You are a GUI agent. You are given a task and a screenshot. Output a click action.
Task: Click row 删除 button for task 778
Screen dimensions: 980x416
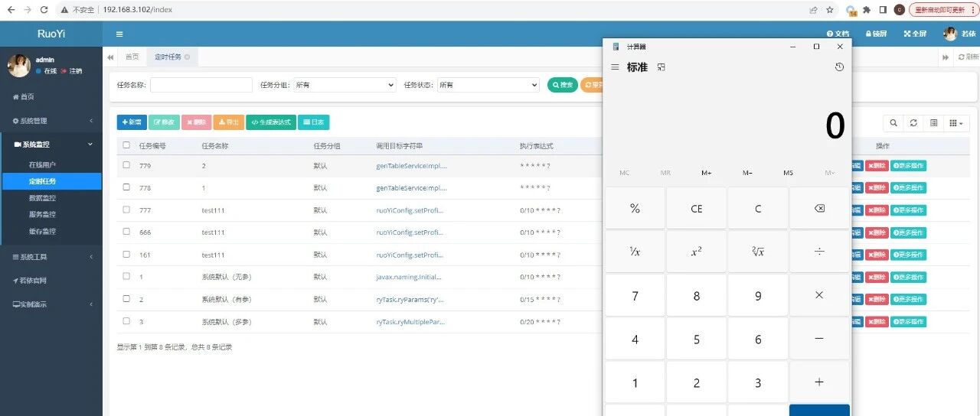(x=877, y=187)
